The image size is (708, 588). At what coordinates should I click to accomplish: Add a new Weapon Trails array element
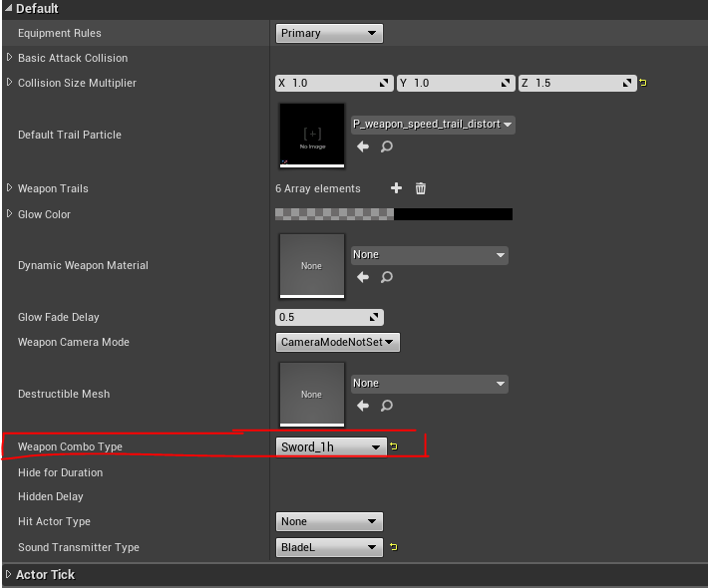(x=396, y=188)
